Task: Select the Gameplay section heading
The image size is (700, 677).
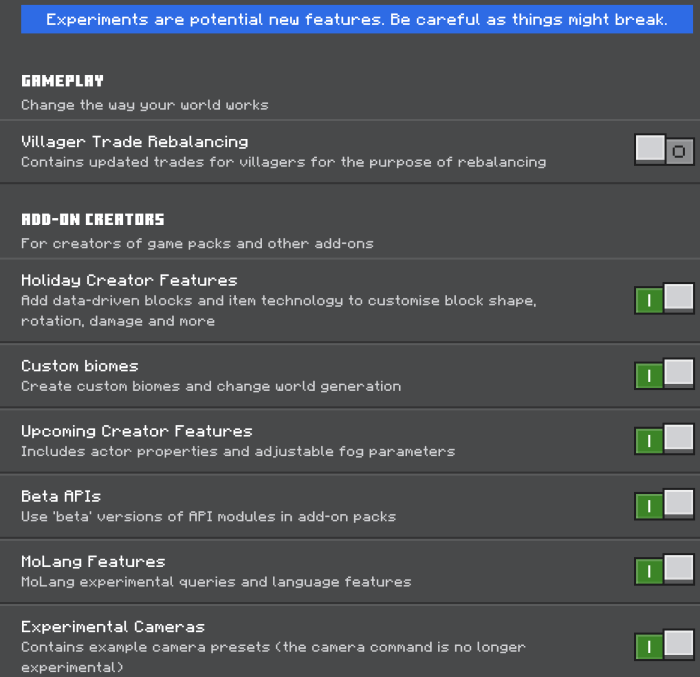Action: point(62,81)
